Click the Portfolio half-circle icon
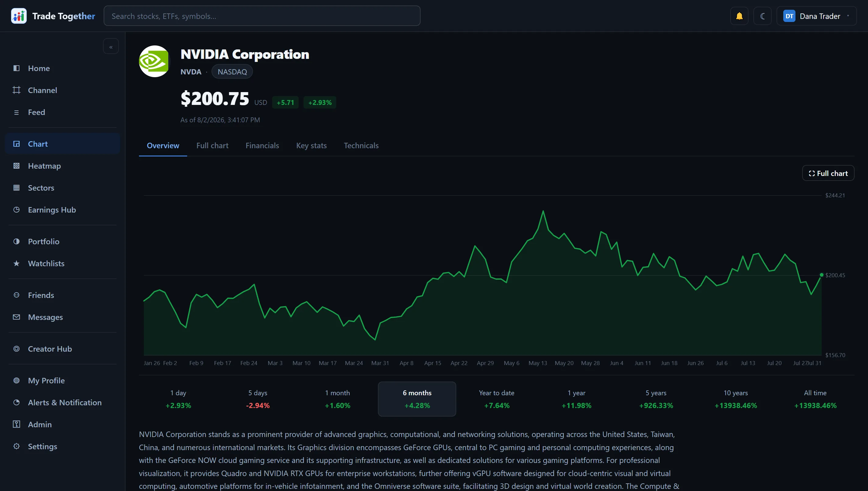 click(16, 242)
